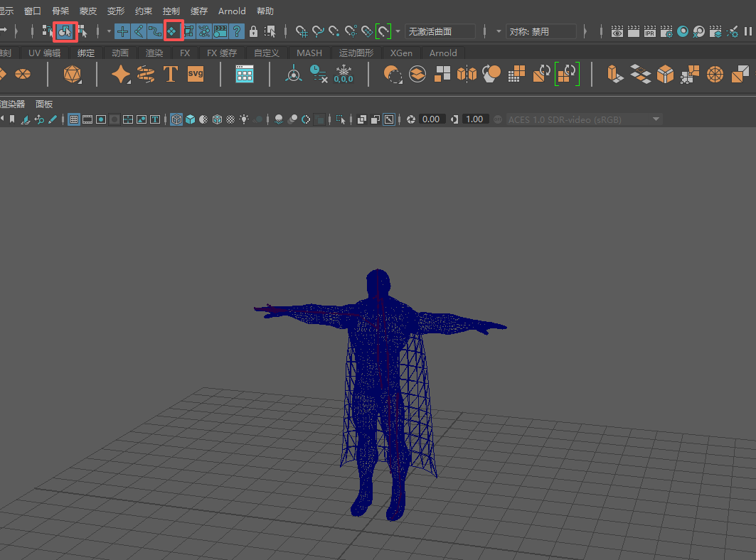Enable snap to projected center icon
This screenshot has width=756, height=560.
[351, 32]
